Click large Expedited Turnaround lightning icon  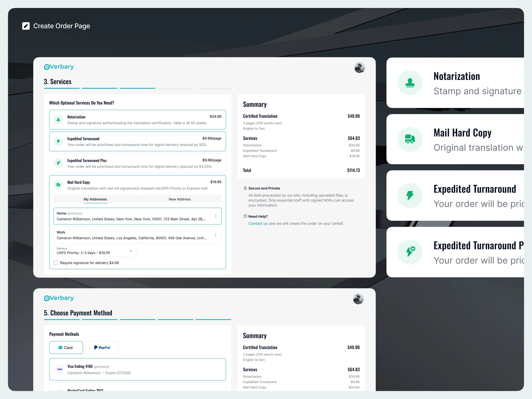tap(410, 196)
